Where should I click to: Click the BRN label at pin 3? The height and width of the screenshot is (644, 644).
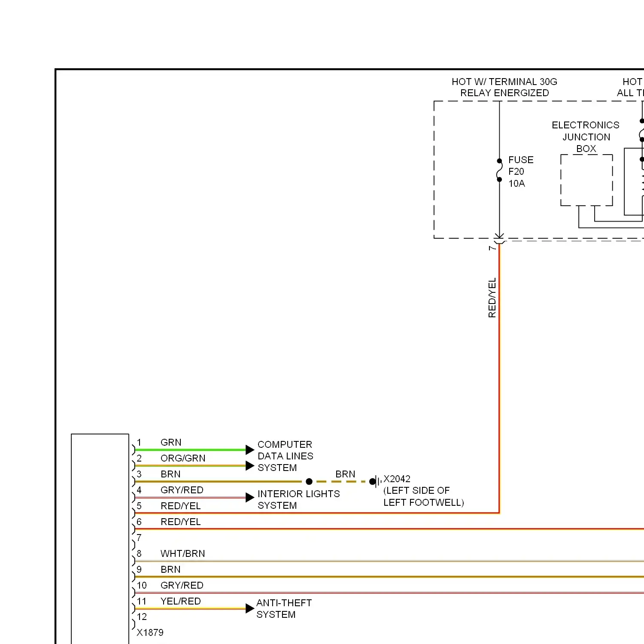point(170,474)
